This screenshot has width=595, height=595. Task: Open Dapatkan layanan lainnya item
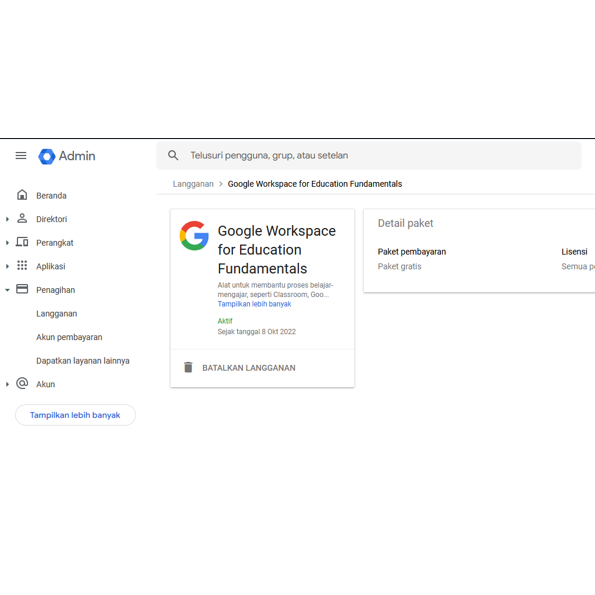click(83, 361)
